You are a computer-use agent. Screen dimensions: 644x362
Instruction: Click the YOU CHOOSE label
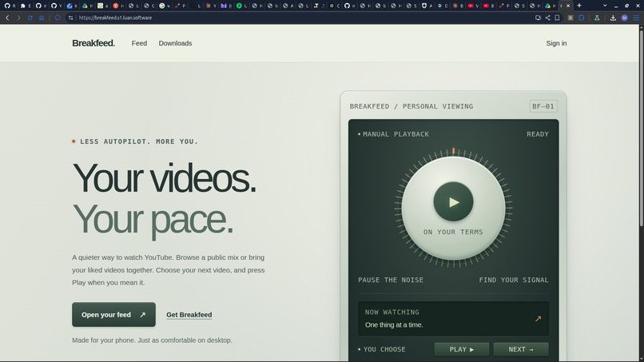384,349
